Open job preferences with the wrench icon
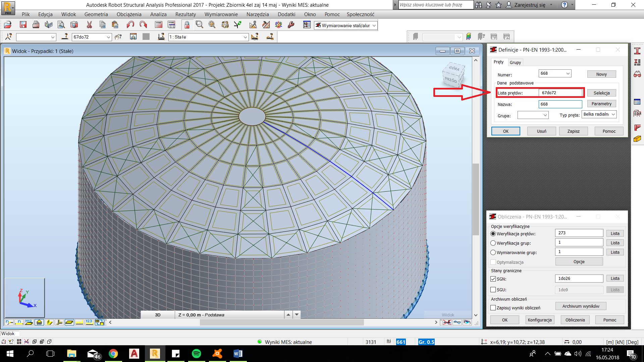The width and height of the screenshot is (644, 362). [x=290, y=24]
